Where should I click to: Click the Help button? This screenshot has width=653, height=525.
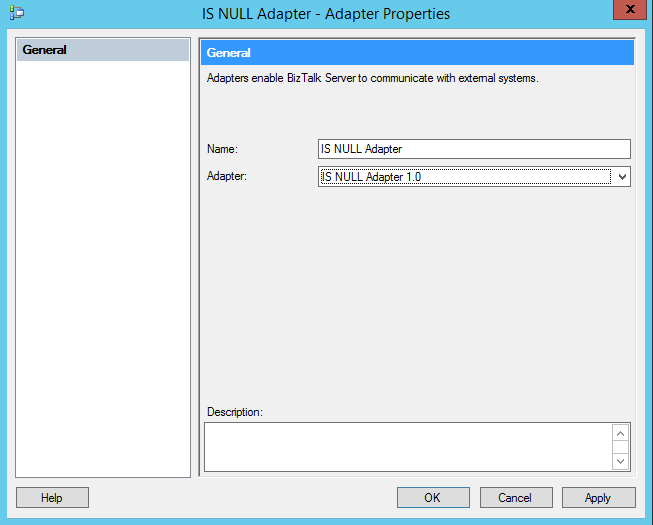click(52, 498)
